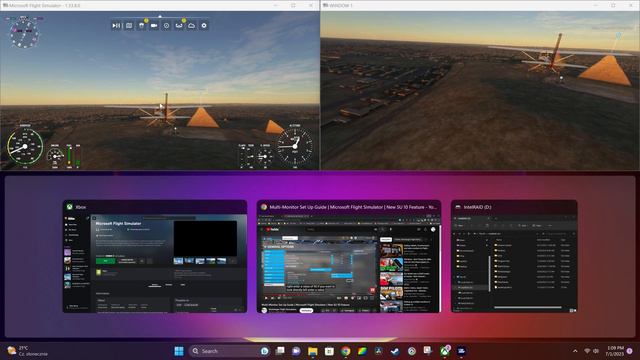Snap the Xbox app window thumbnail
Image resolution: width=640 pixels, height=360 pixels.
(155, 256)
